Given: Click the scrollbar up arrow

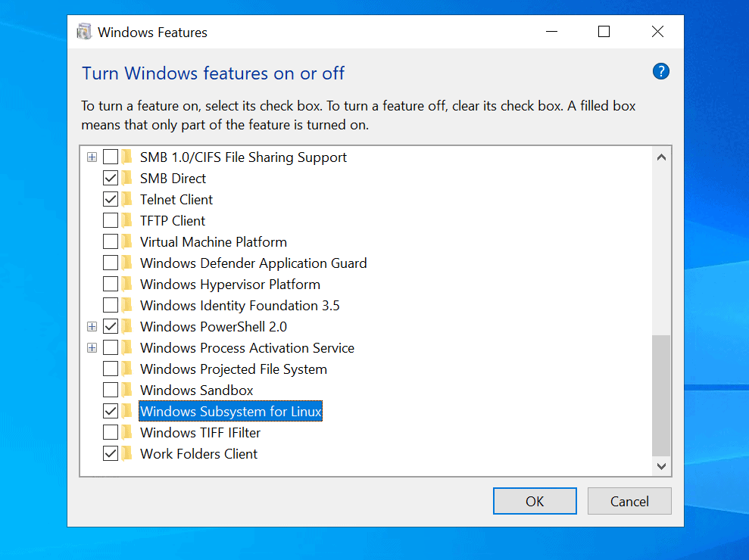Looking at the screenshot, I should pos(661,157).
